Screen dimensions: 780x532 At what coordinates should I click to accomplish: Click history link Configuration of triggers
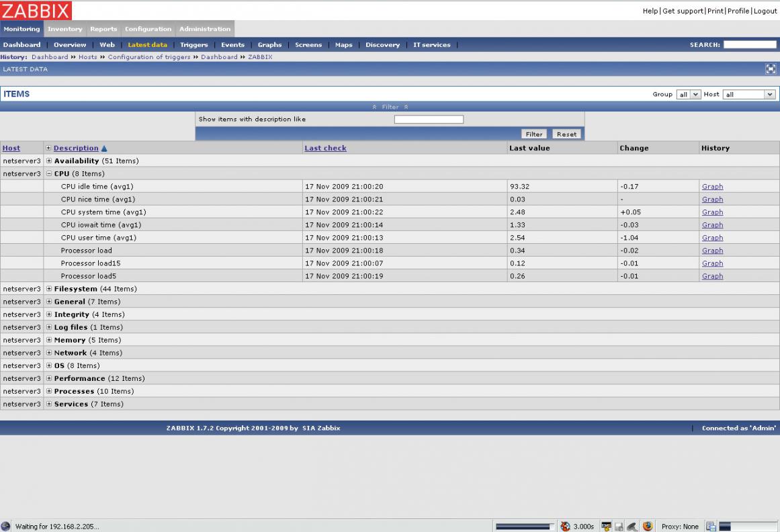click(x=149, y=57)
